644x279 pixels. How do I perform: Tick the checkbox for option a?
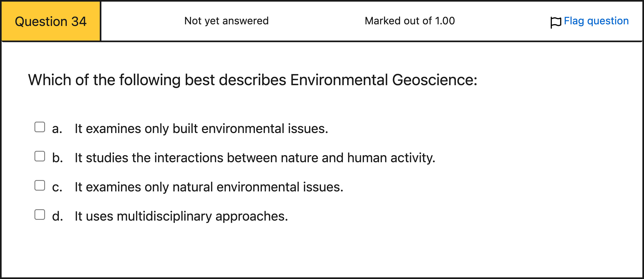point(40,127)
